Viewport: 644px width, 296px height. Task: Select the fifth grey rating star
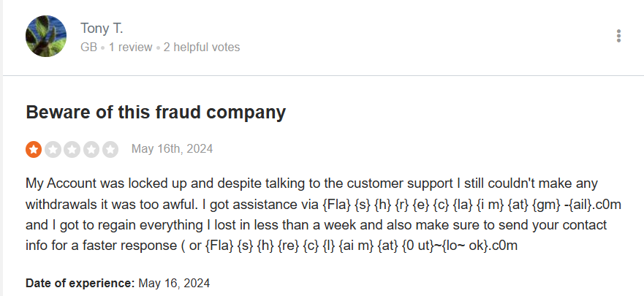click(x=110, y=149)
